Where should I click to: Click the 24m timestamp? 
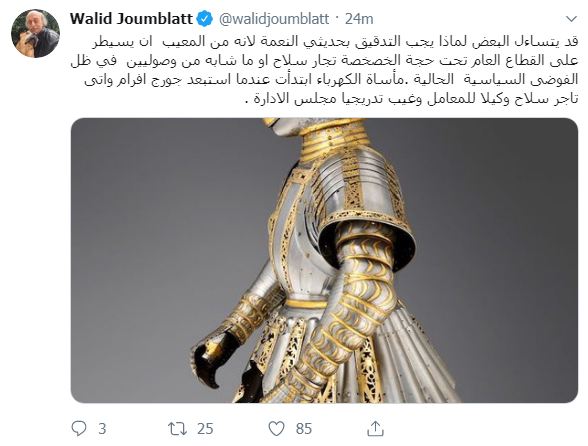(x=359, y=19)
